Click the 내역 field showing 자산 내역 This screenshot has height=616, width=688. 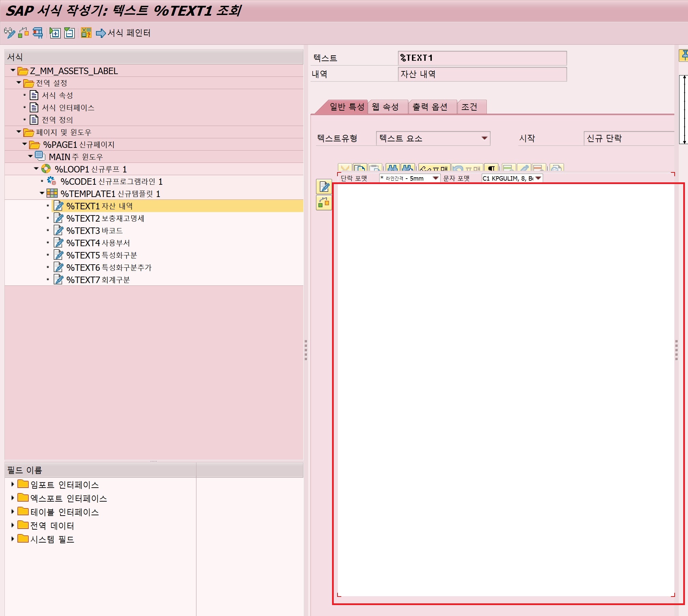pos(482,74)
